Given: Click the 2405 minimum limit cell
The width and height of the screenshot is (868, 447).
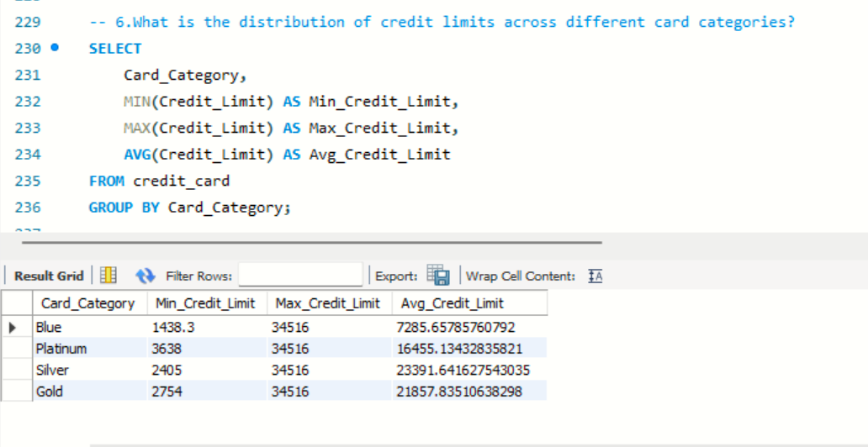Looking at the screenshot, I should 207,370.
